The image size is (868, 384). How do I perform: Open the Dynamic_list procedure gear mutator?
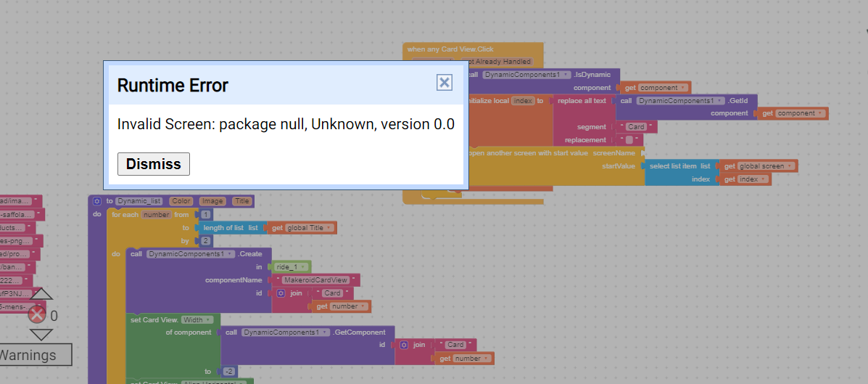point(97,201)
